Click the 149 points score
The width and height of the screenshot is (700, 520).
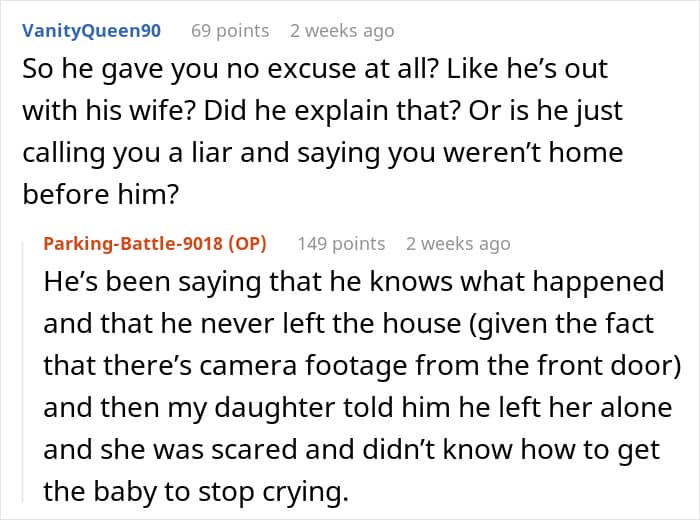341,243
